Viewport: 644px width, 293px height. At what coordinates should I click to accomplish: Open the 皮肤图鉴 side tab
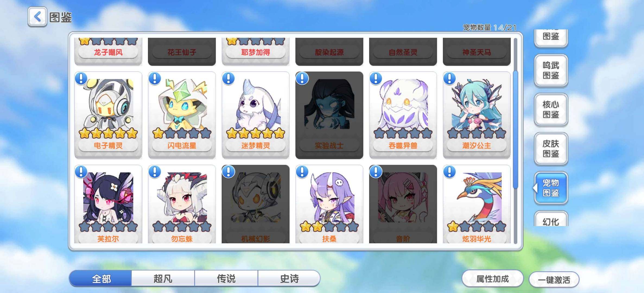[x=551, y=149]
